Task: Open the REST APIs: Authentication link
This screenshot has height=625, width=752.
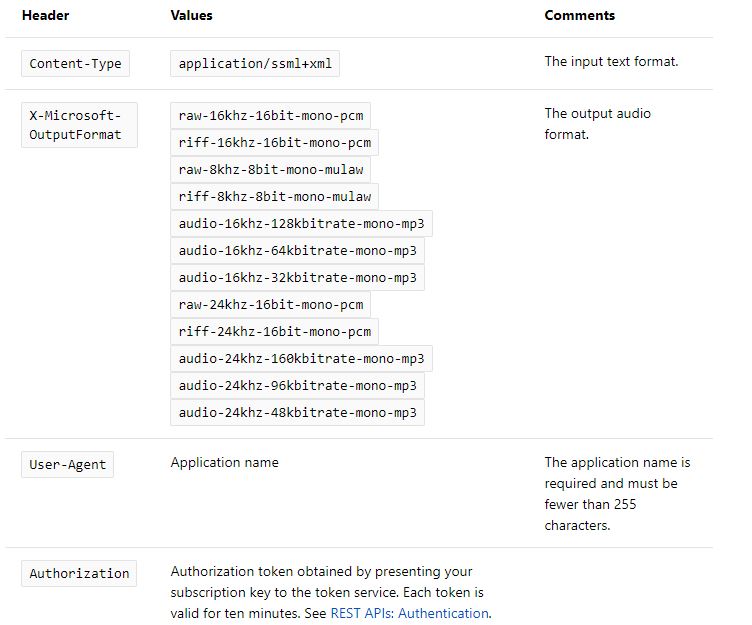Action: point(409,613)
